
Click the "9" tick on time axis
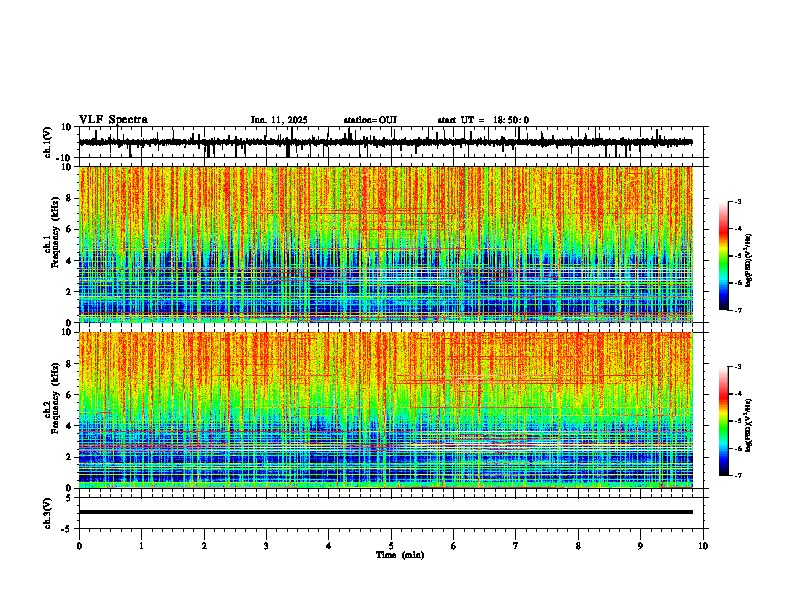click(x=640, y=546)
